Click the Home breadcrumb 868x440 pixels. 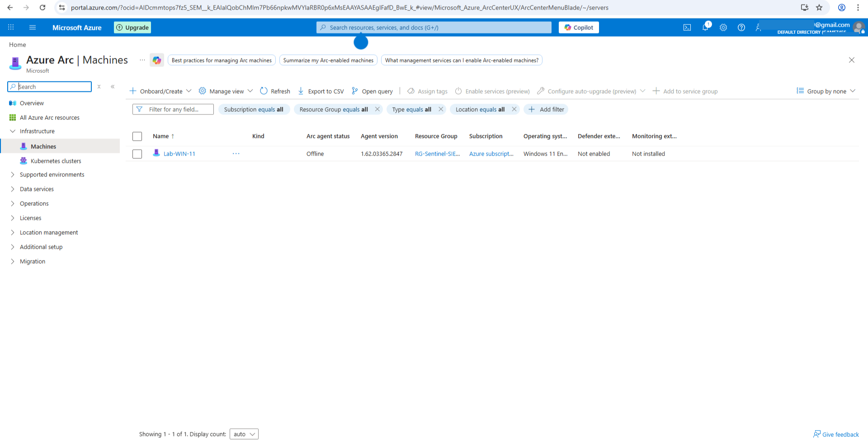[x=18, y=45]
